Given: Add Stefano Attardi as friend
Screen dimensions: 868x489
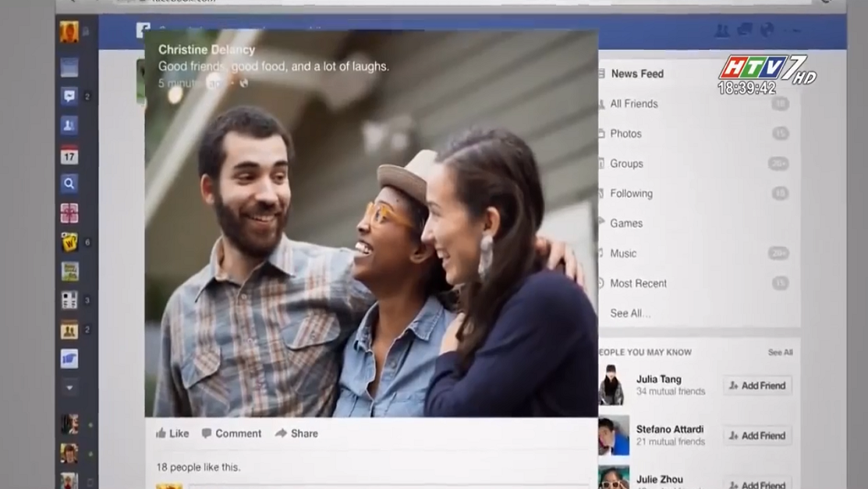Looking at the screenshot, I should pyautogui.click(x=757, y=436).
